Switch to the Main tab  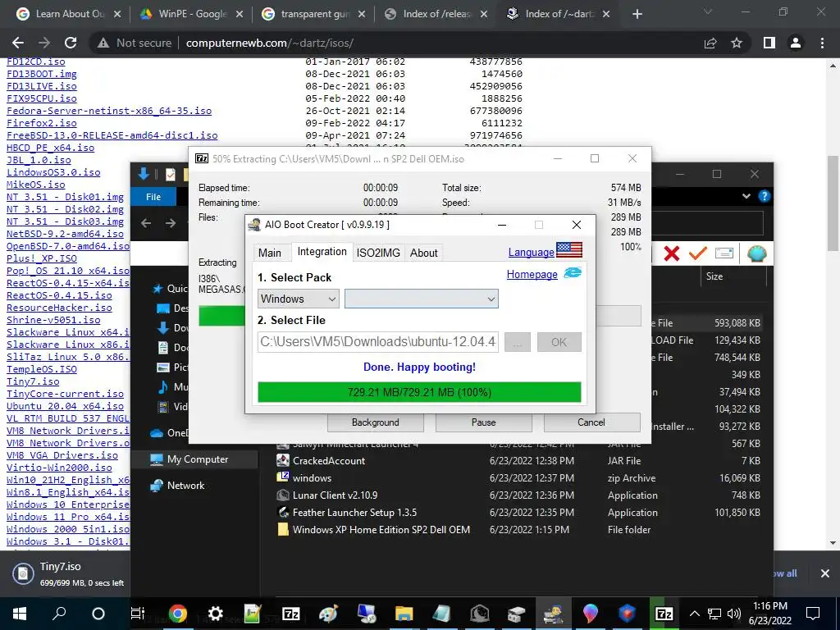point(269,253)
